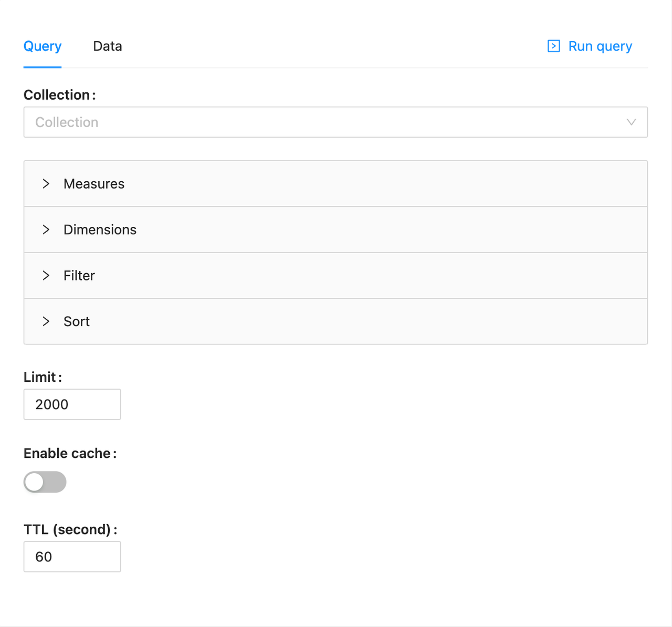Click the chevron next to Filter
Viewport: 672px width, 627px height.
tap(46, 276)
